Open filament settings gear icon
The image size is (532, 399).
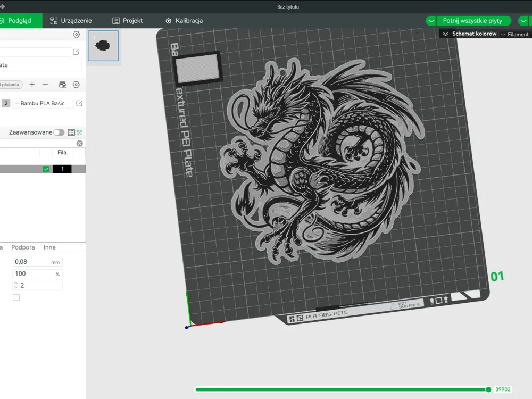click(x=76, y=85)
